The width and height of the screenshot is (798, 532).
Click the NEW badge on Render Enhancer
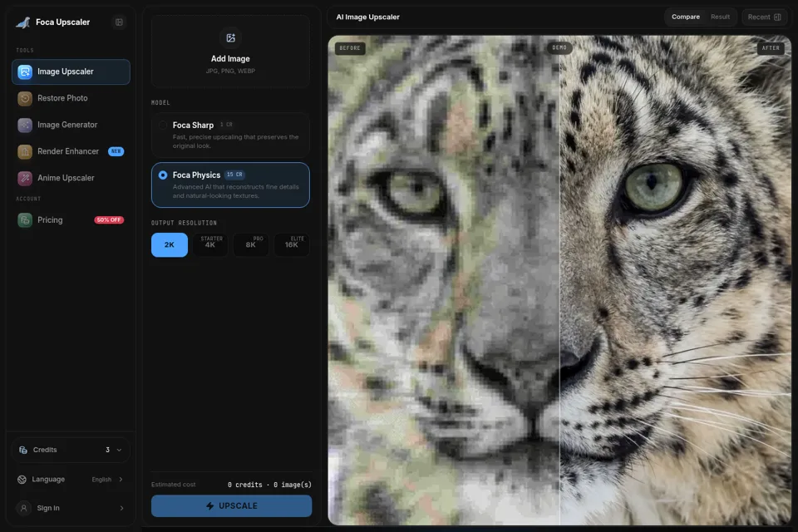pos(116,151)
